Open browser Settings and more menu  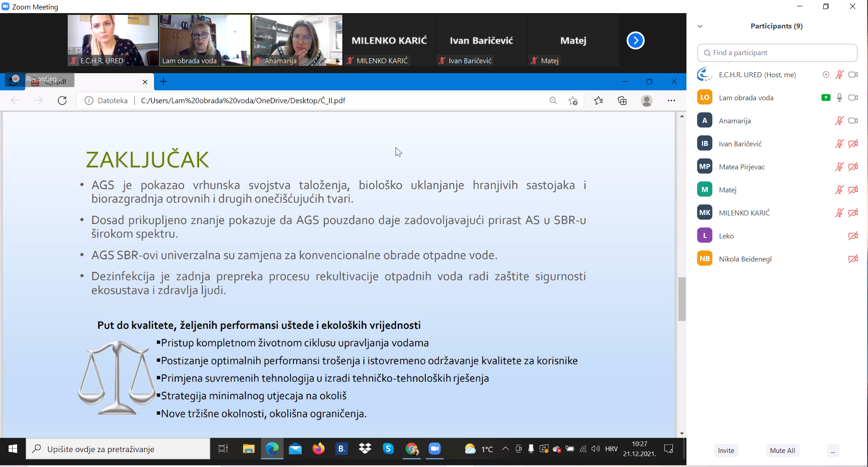point(671,101)
